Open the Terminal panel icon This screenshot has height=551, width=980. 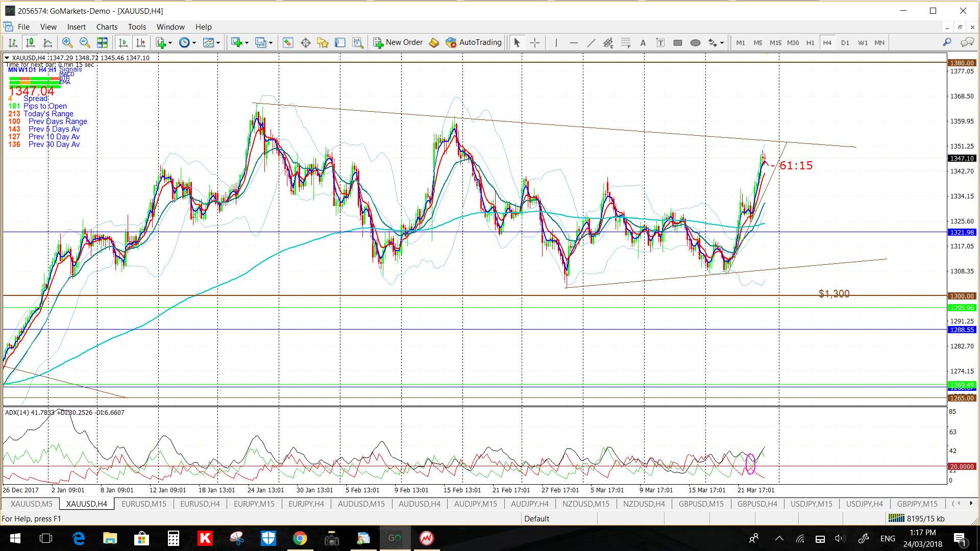coord(340,43)
